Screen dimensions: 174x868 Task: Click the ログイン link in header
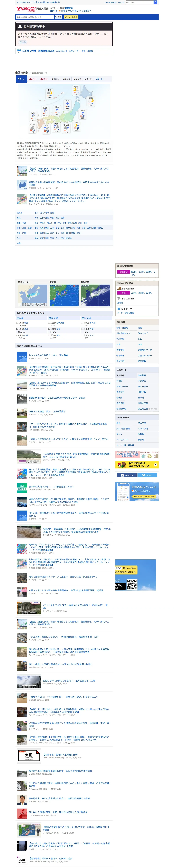click(53, 11)
